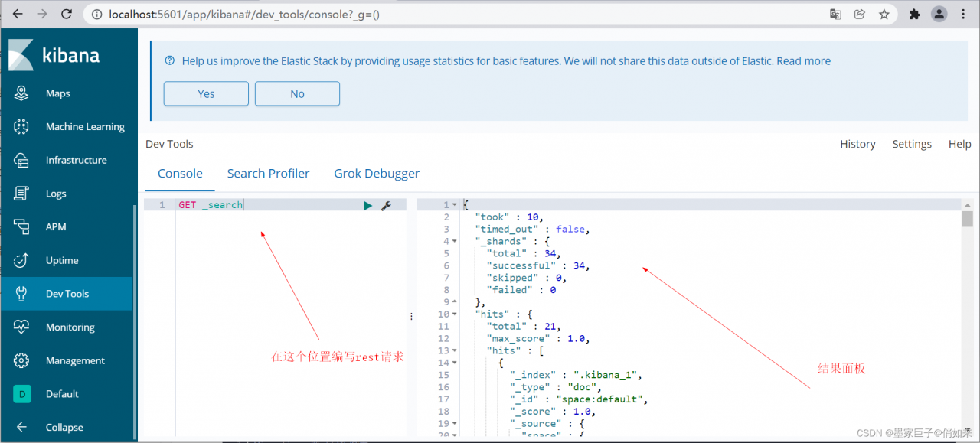980x443 pixels.
Task: Open the browser extensions puzzle icon
Action: pyautogui.click(x=914, y=14)
